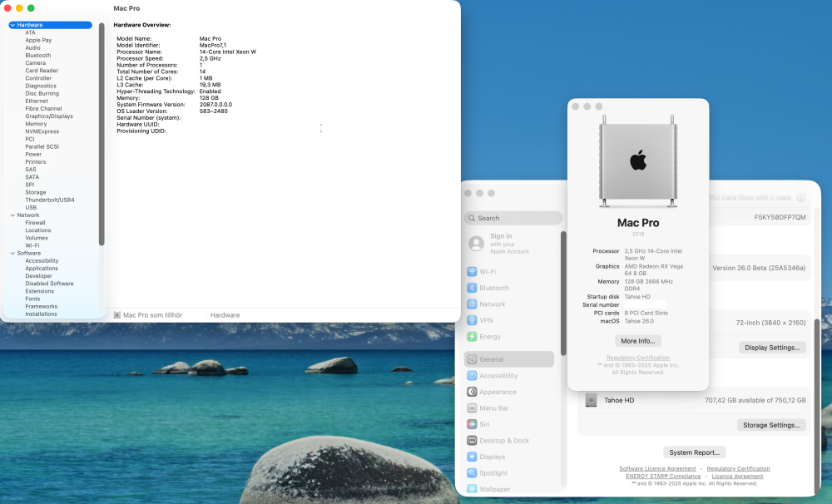
Task: Click the account avatar icon beside Sign in
Action: [x=477, y=244]
